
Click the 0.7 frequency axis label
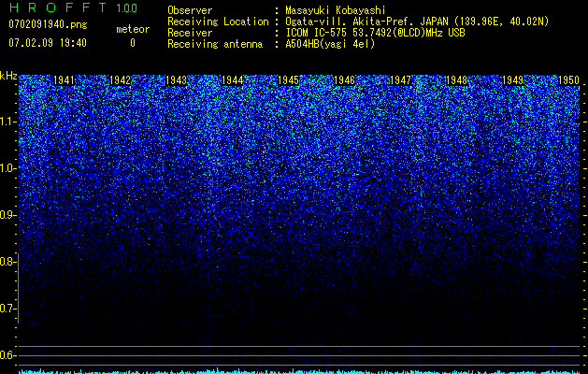[7, 309]
